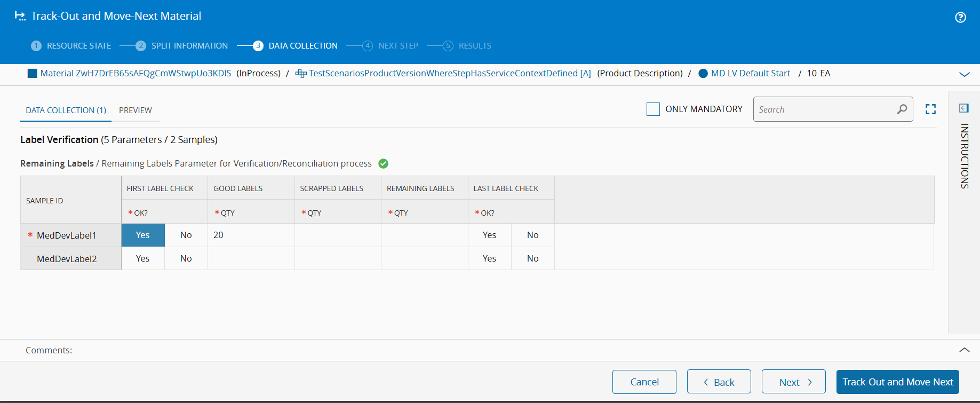Click the product hierarchy icon

(301, 74)
